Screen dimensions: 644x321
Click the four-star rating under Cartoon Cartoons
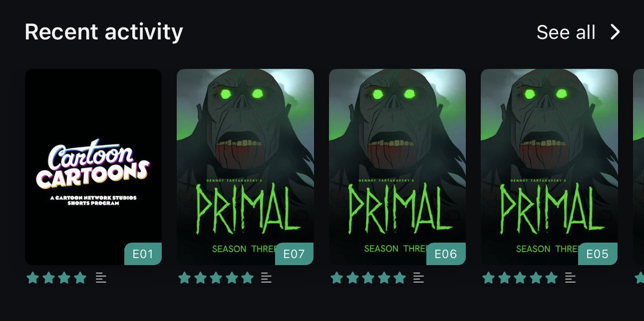(56, 278)
